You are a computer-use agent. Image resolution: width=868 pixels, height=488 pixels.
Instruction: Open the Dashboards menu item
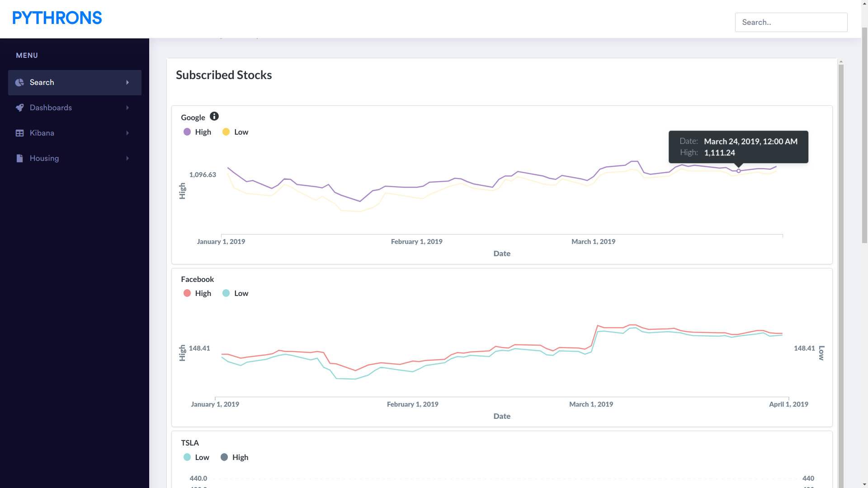51,108
